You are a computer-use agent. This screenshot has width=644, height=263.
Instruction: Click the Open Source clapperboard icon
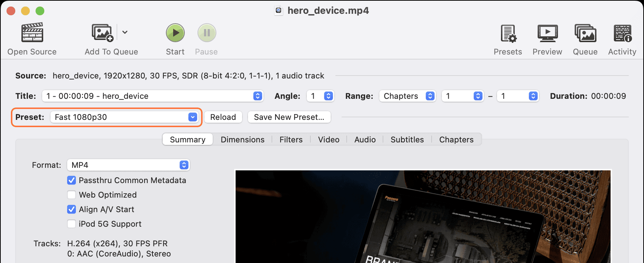32,33
